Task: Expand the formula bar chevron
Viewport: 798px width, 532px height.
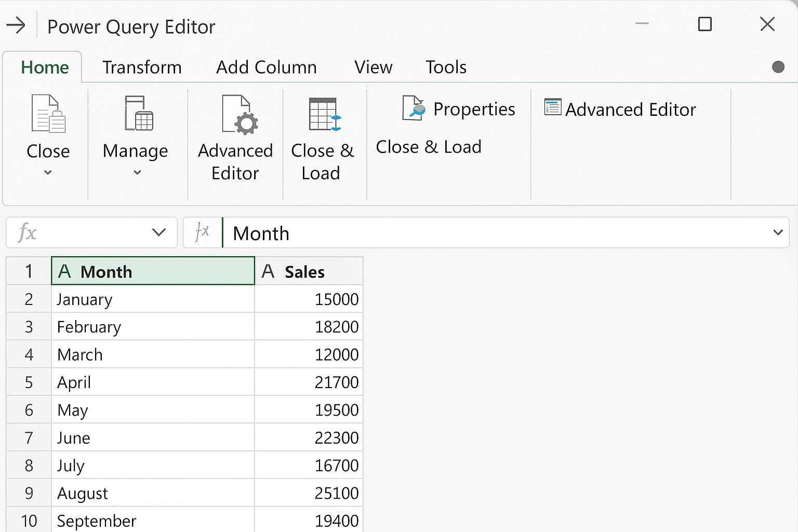Action: [778, 232]
